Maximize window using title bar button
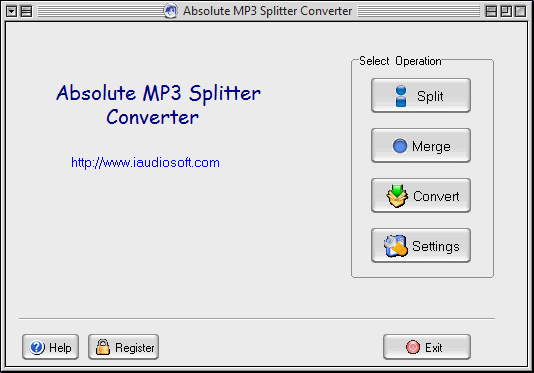 click(x=506, y=11)
